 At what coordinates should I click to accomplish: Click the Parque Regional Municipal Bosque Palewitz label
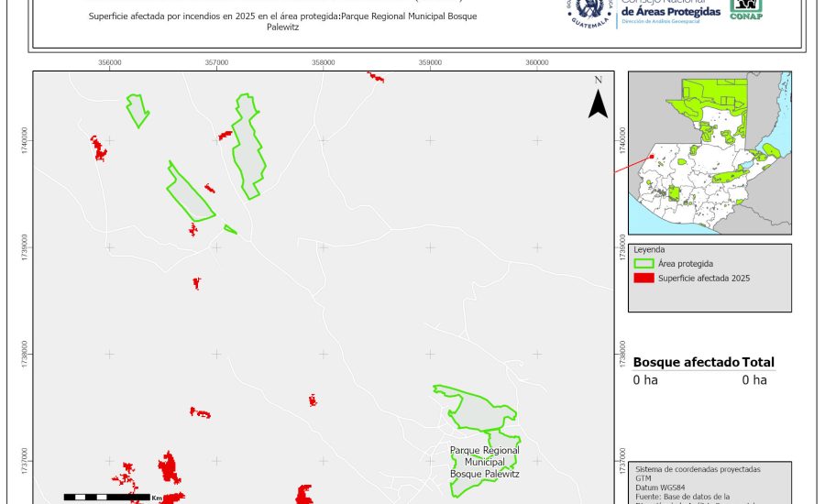[484, 462]
